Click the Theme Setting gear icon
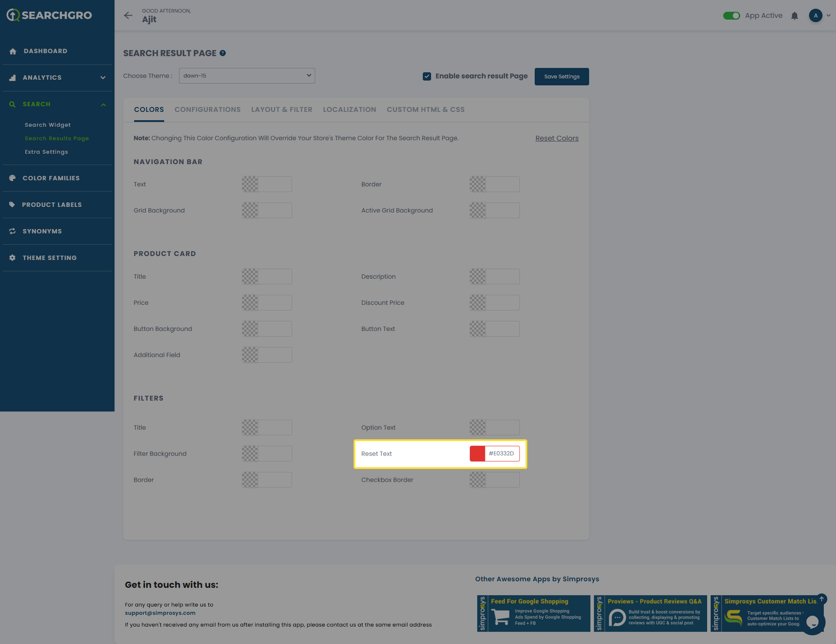Screen dimensions: 836x644 pyautogui.click(x=12, y=258)
